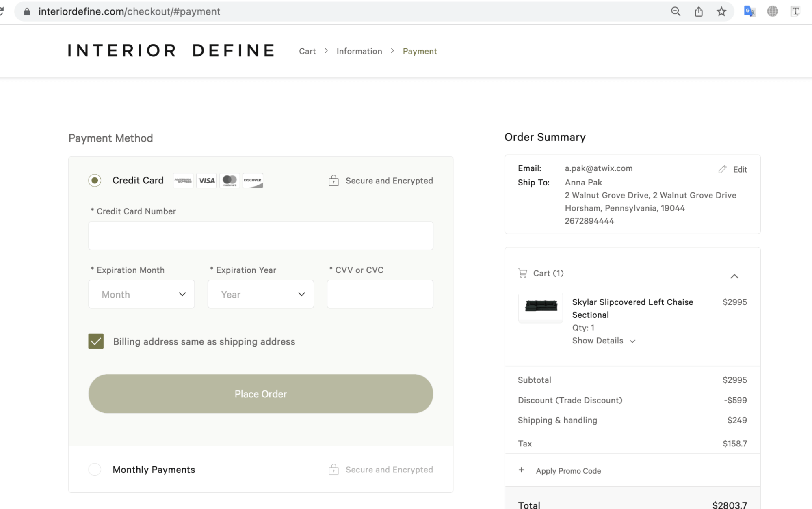Screen dimensions: 812x509
Task: Click the Place Order button
Action: [261, 394]
